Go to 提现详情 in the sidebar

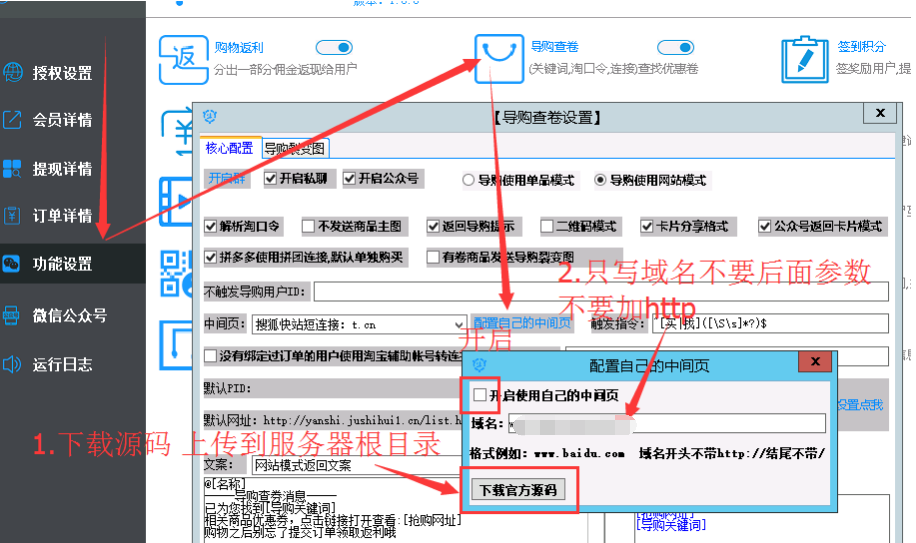(x=62, y=168)
